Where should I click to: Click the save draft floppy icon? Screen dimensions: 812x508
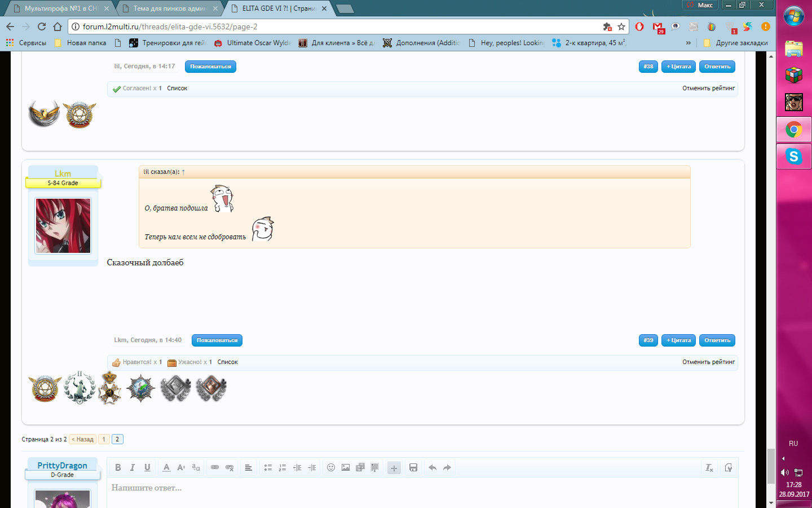pyautogui.click(x=413, y=467)
